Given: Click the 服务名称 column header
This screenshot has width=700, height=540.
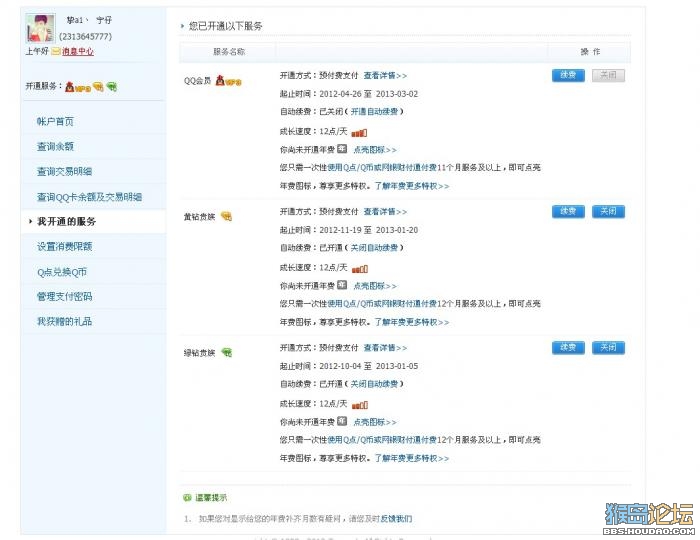Looking at the screenshot, I should [229, 52].
